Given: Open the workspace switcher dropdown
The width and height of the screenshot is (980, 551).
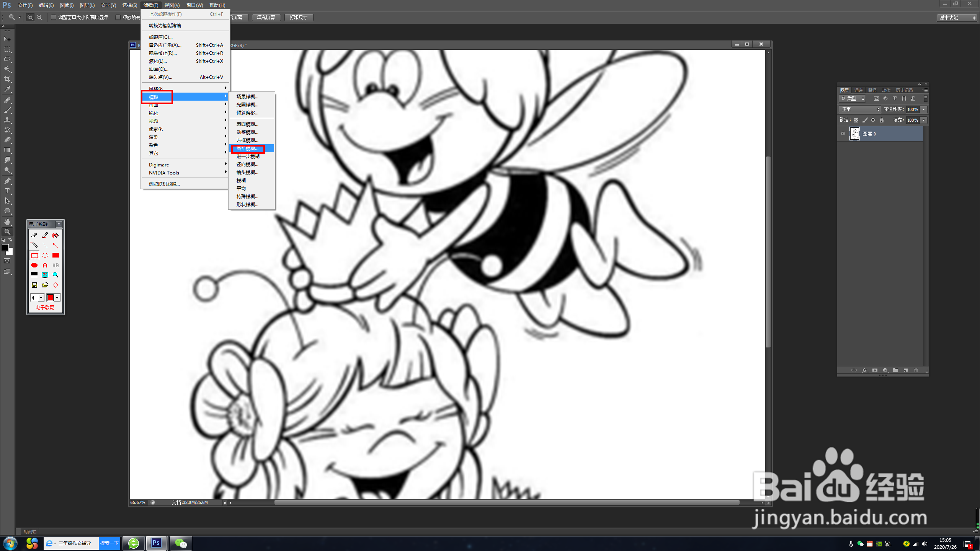Looking at the screenshot, I should (956, 18).
